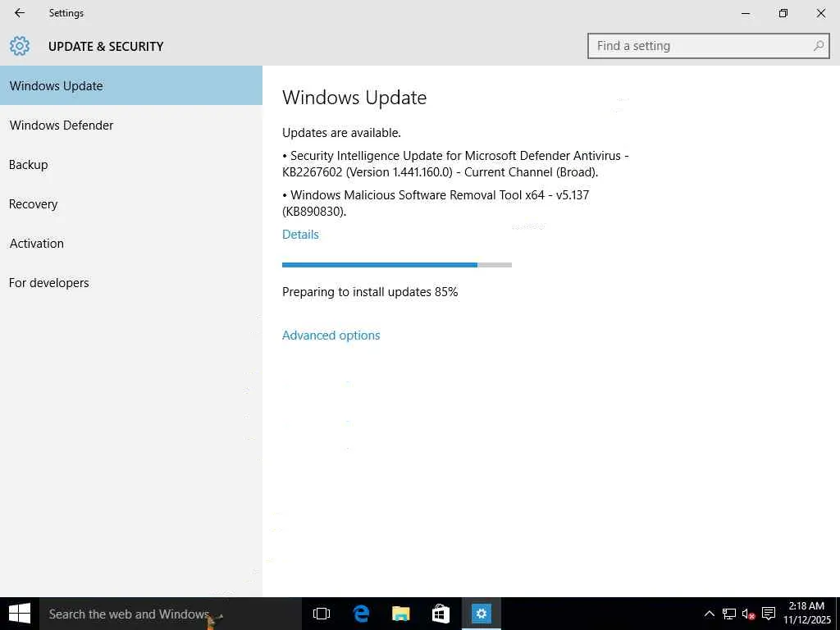Open network status tray icon

point(728,614)
